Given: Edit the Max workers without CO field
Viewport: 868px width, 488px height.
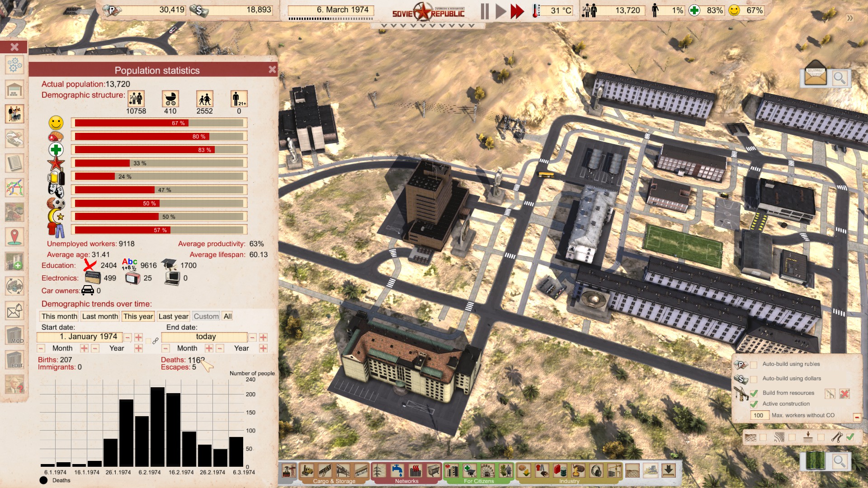Looking at the screenshot, I should point(759,415).
